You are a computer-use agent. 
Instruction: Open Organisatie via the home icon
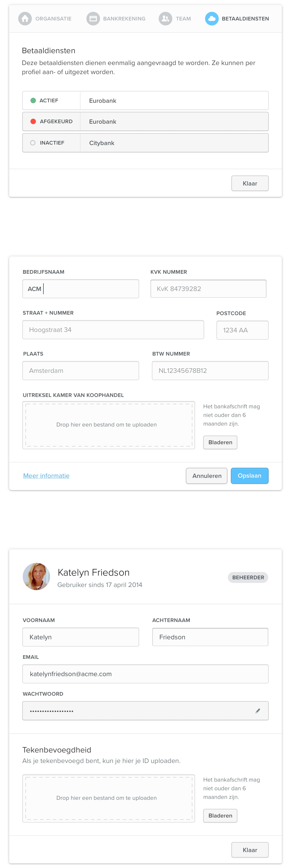[25, 19]
